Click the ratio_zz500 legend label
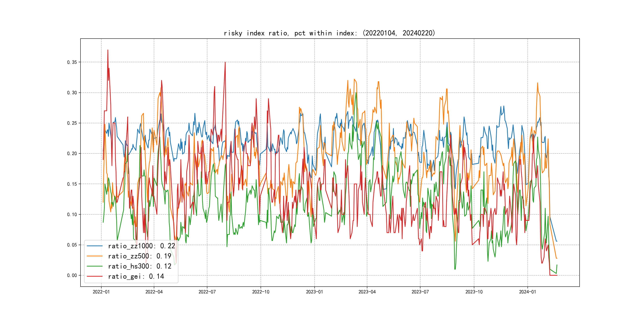The width and height of the screenshot is (644, 322). click(x=140, y=256)
